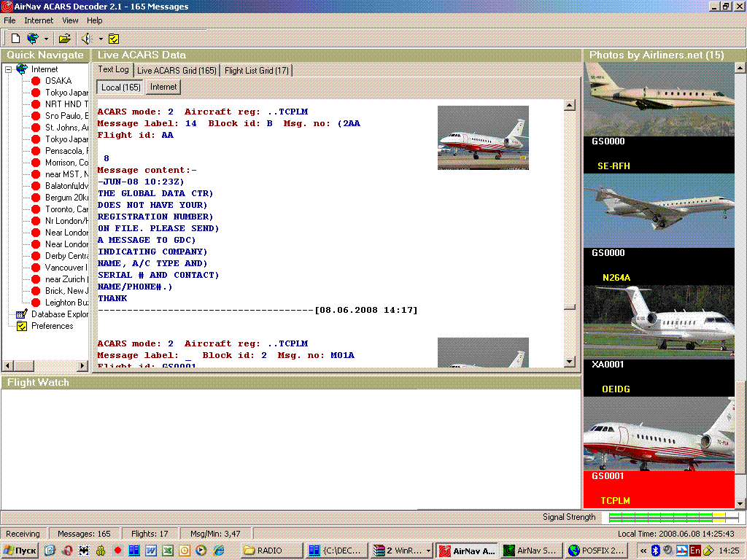Switch to the POSFIX taskbar button
Viewport: 747px width, 560px height.
pos(596,551)
